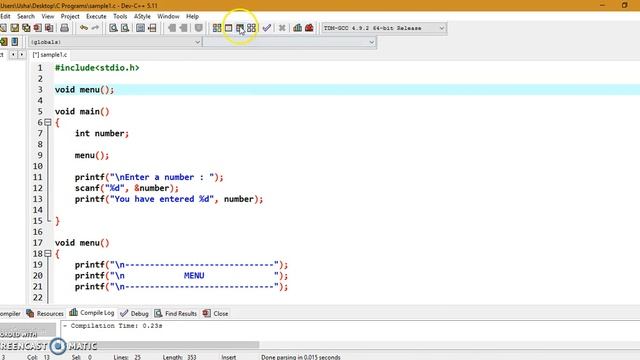Click the Close All files toolbar icon

pos(49,28)
